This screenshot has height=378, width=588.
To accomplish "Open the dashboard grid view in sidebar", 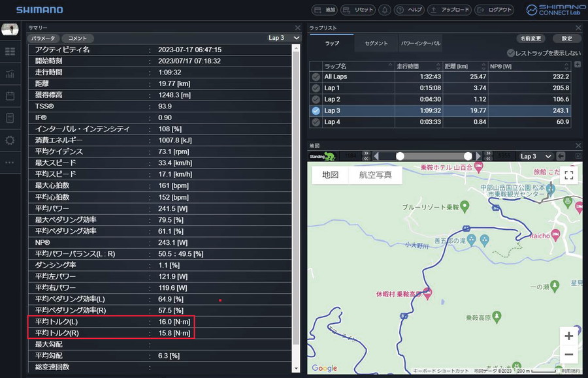I will pyautogui.click(x=10, y=52).
